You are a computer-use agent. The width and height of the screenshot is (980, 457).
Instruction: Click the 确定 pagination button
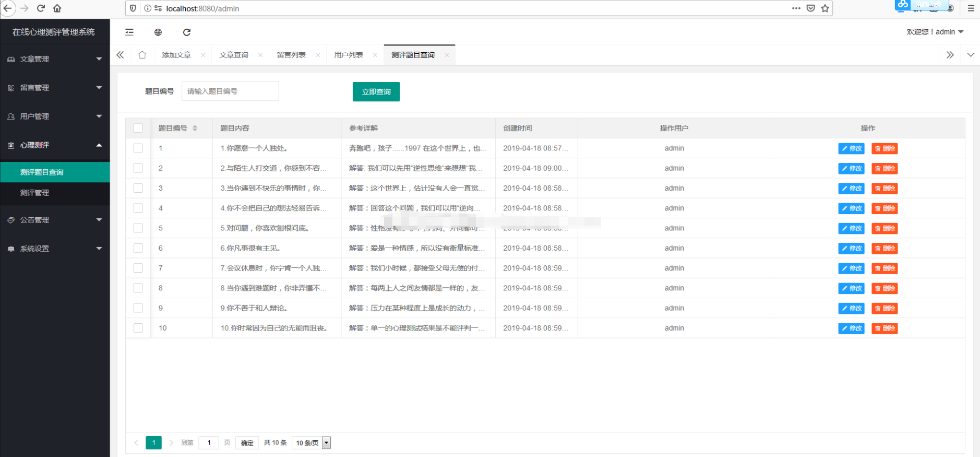(247, 443)
